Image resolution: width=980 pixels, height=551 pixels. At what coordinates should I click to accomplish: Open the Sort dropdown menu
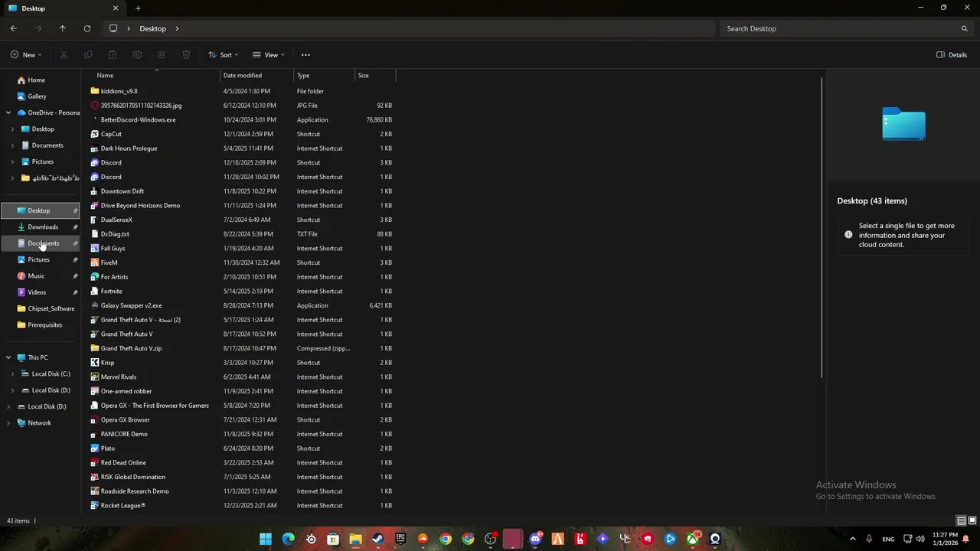pyautogui.click(x=223, y=55)
